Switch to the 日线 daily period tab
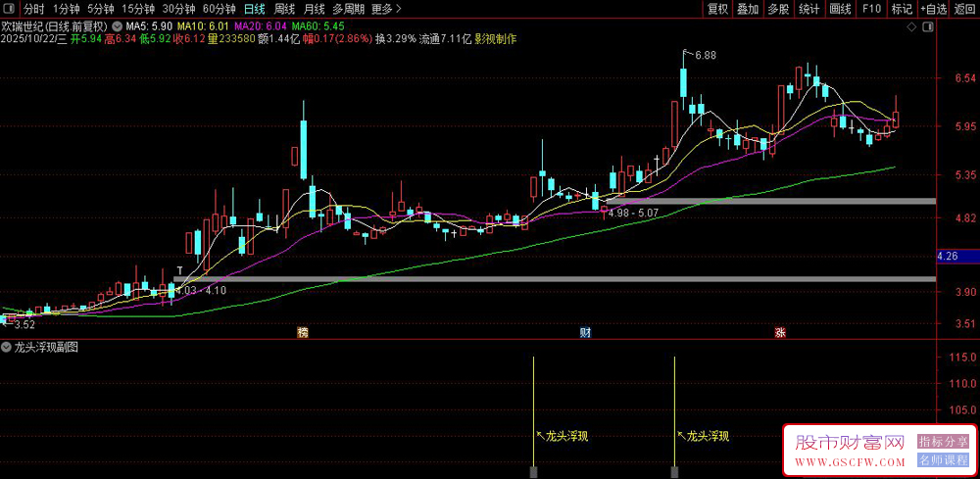Image resolution: width=980 pixels, height=479 pixels. (x=254, y=9)
